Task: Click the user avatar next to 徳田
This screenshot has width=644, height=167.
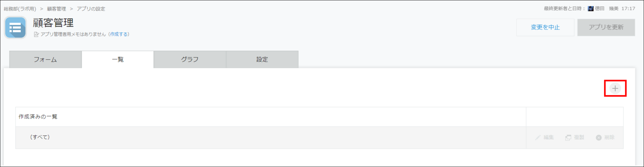Action: pos(591,9)
